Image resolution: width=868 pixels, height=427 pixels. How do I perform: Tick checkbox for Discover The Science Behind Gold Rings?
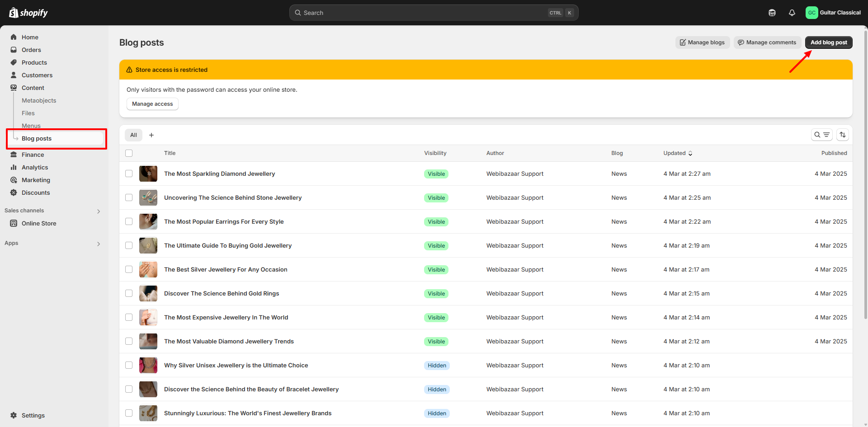[129, 293]
